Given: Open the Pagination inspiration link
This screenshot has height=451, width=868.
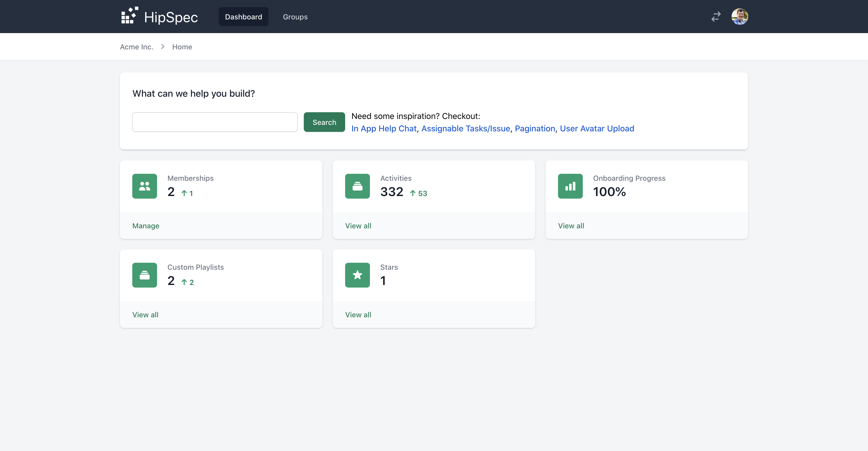Looking at the screenshot, I should pos(535,129).
